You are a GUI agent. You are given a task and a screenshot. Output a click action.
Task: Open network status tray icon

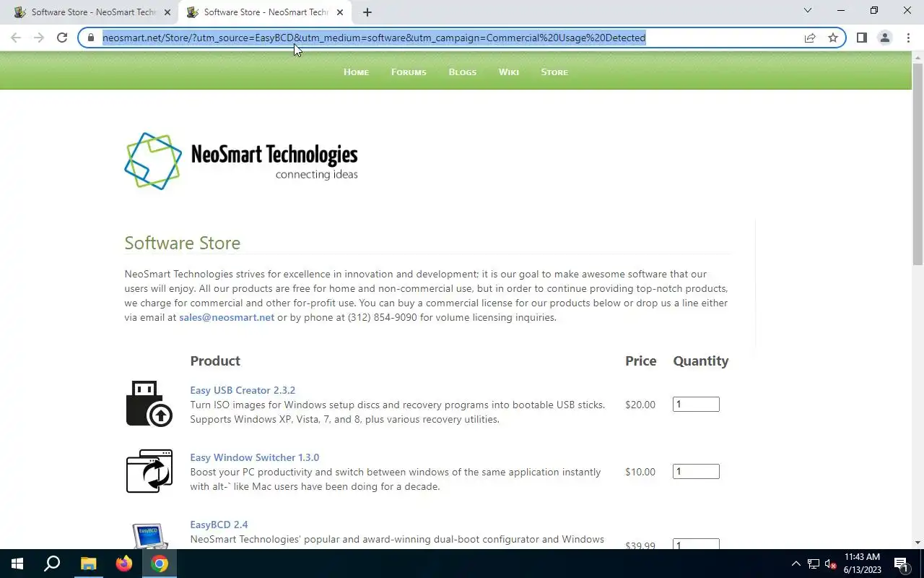(x=814, y=564)
